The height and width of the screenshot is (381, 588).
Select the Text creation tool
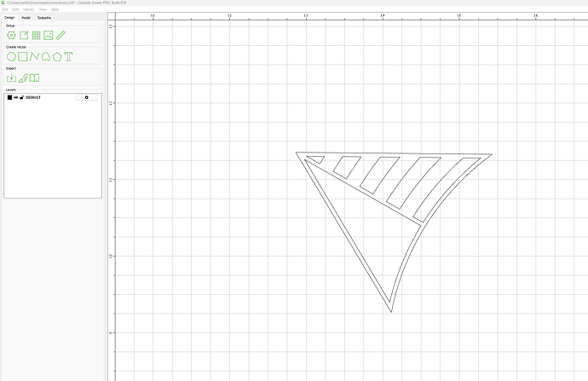click(68, 56)
